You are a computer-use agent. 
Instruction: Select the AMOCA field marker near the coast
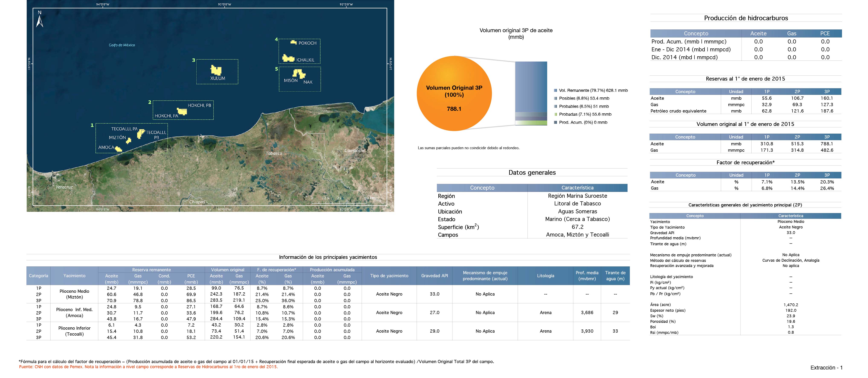(x=119, y=149)
